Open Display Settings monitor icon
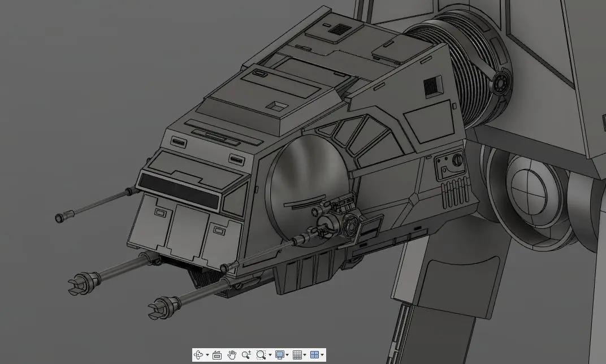Screen dimensions: 606x364 pyautogui.click(x=280, y=355)
